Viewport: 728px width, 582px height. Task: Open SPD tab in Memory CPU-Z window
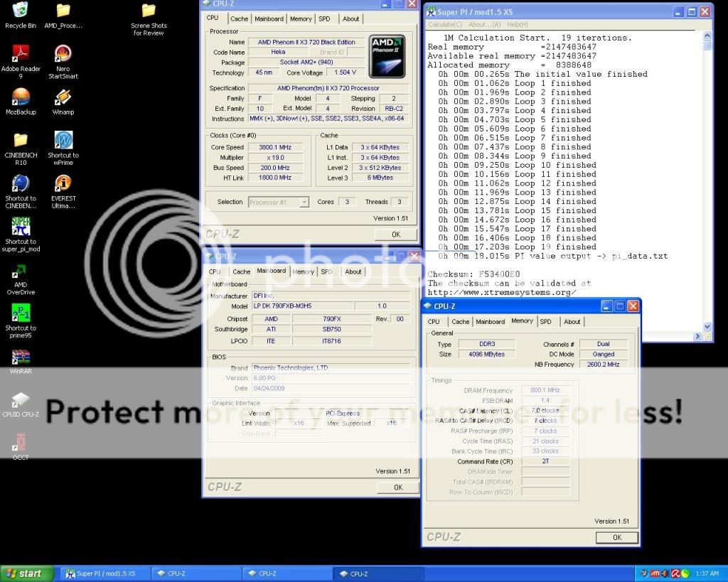coord(545,322)
